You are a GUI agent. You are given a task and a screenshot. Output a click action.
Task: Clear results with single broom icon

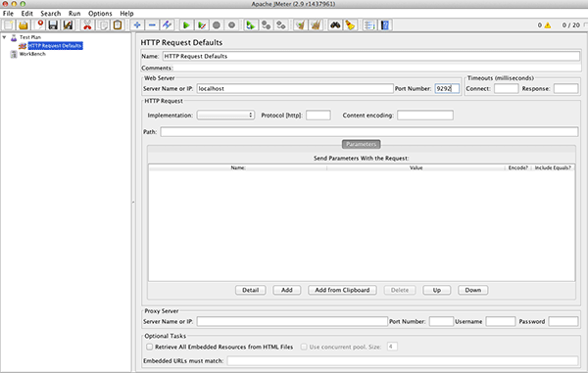click(x=301, y=25)
